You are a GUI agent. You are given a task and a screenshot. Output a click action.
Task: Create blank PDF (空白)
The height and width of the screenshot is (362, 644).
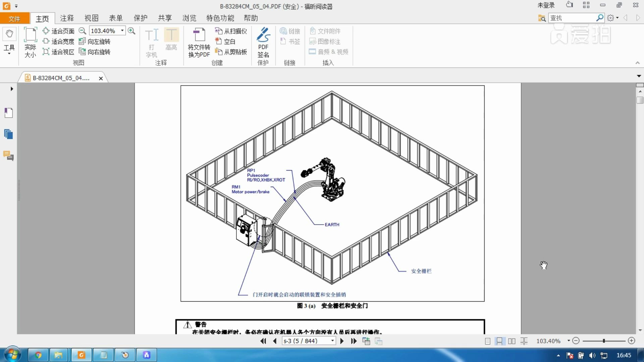(225, 42)
